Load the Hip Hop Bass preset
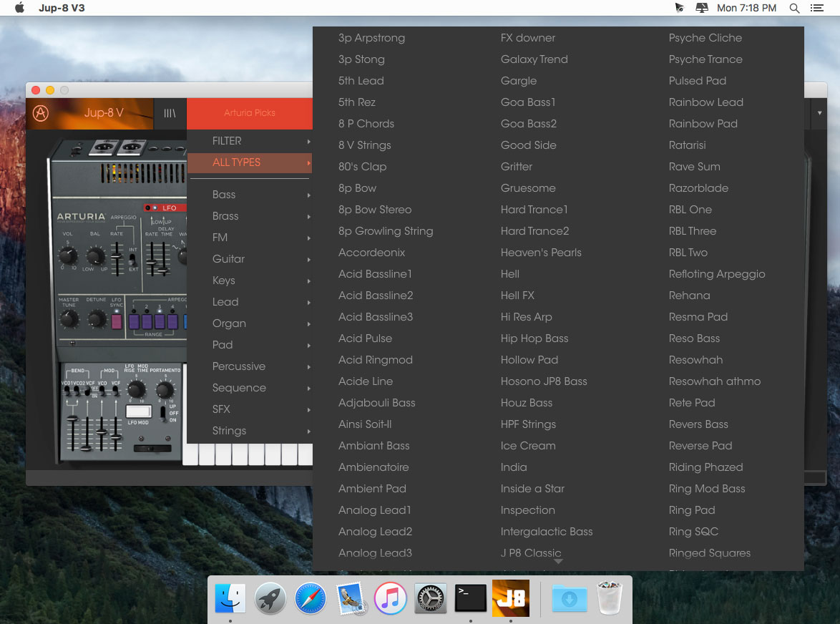The image size is (840, 624). tap(534, 338)
